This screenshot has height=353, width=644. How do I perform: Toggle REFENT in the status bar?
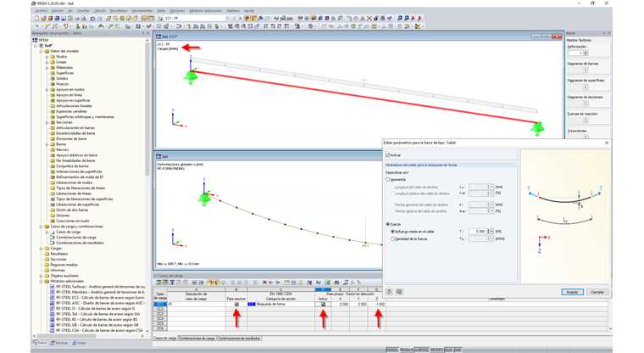436,350
